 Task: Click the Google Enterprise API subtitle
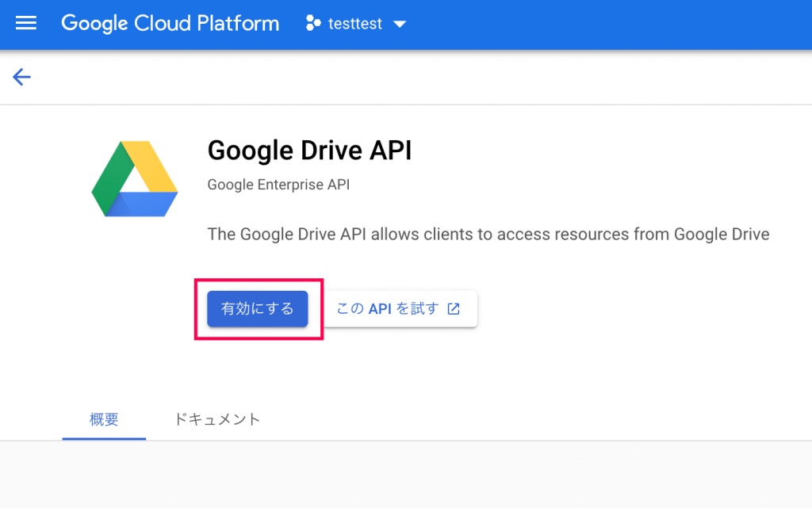tap(278, 185)
